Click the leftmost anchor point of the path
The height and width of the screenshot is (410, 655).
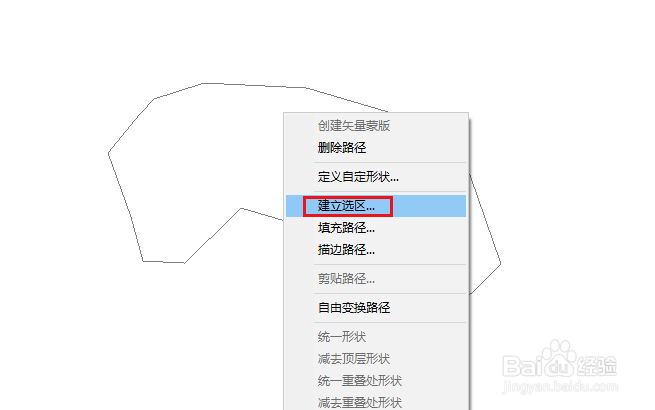tap(109, 153)
